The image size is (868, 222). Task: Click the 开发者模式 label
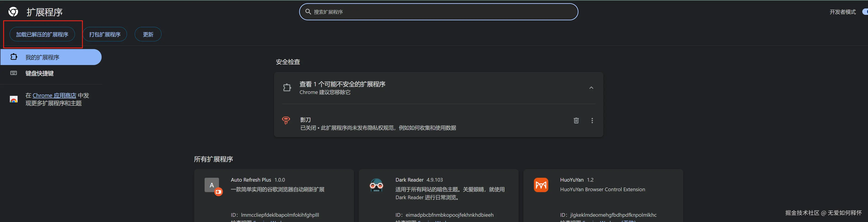842,12
